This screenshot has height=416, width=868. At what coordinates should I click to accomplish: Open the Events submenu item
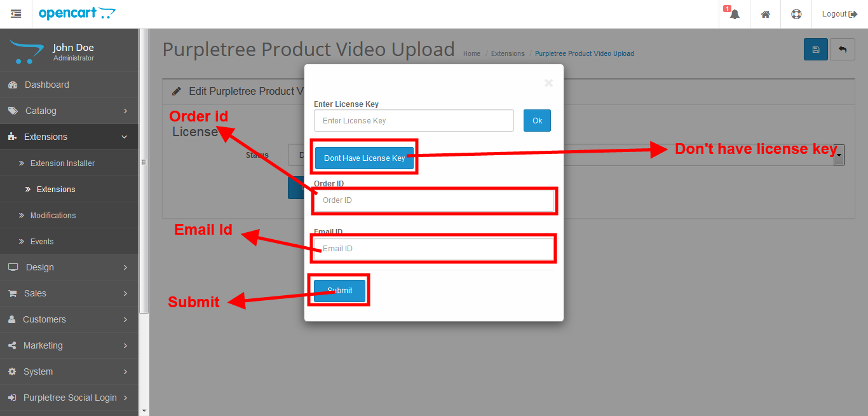point(69,242)
